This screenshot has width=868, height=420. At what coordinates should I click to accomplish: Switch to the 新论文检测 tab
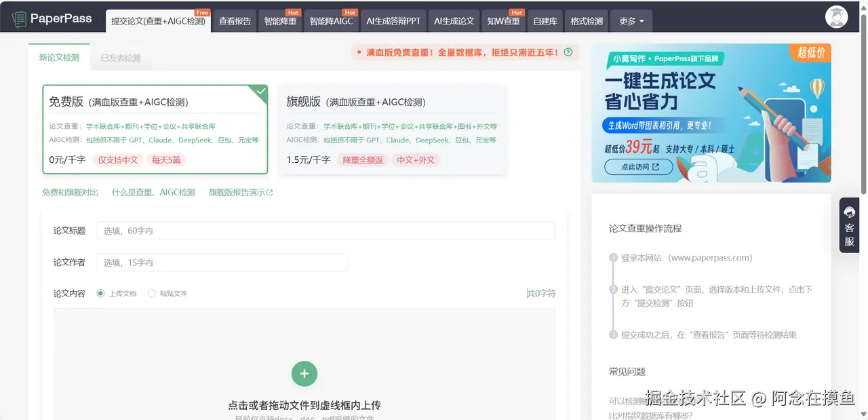coord(59,58)
